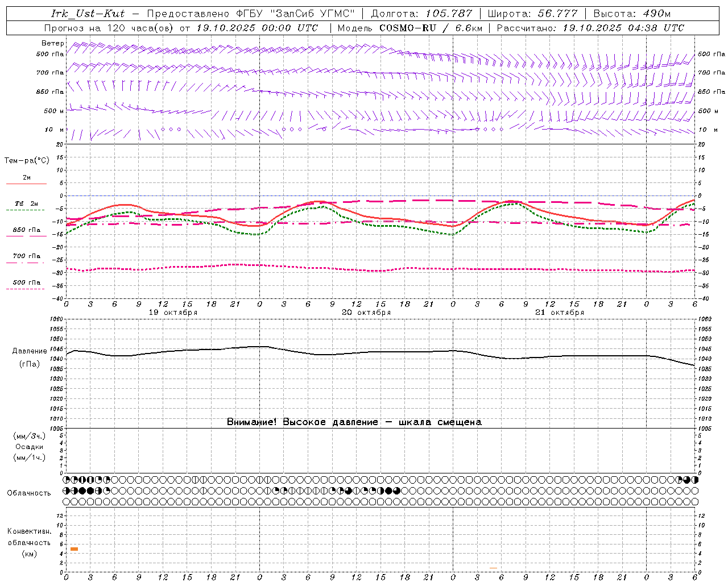Click the 'Давление' pressure panel label
Viewport: 728px width, 582px height.
click(x=30, y=351)
